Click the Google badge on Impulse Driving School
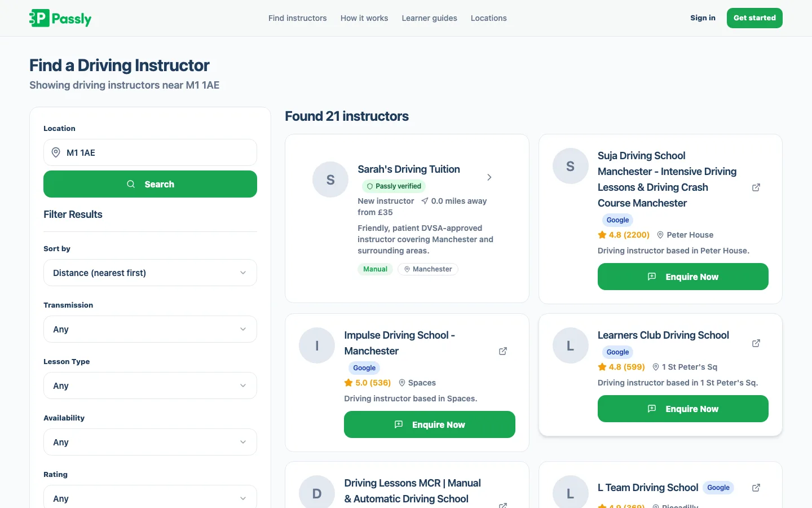 pyautogui.click(x=364, y=368)
